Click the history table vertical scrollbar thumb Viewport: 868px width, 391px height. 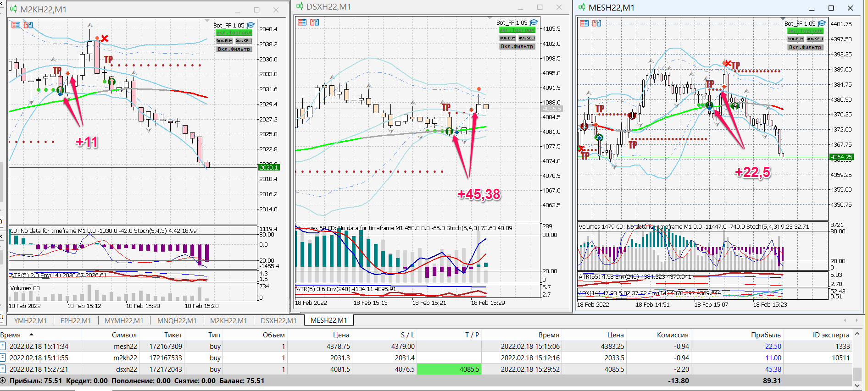[x=857, y=374]
